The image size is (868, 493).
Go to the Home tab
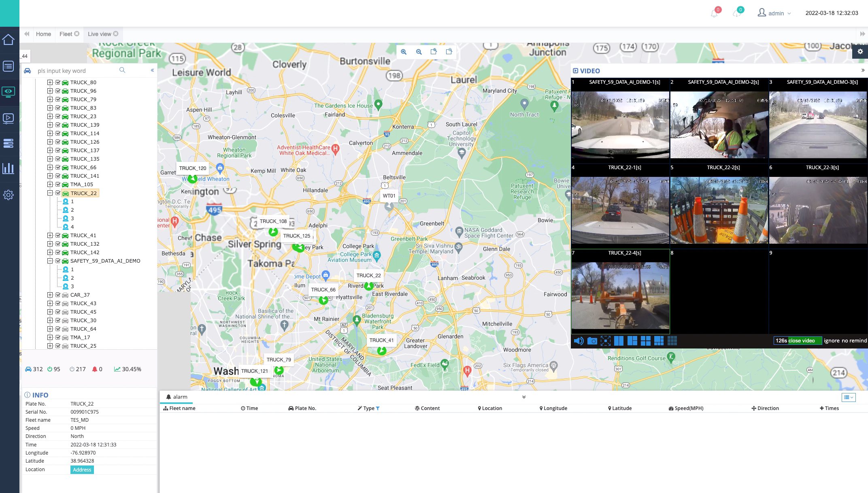tap(43, 34)
